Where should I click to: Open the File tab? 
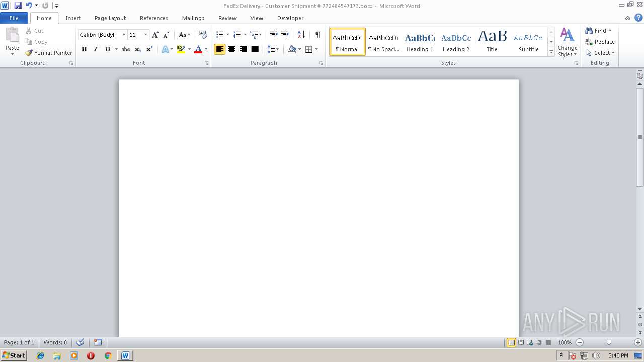tap(14, 18)
